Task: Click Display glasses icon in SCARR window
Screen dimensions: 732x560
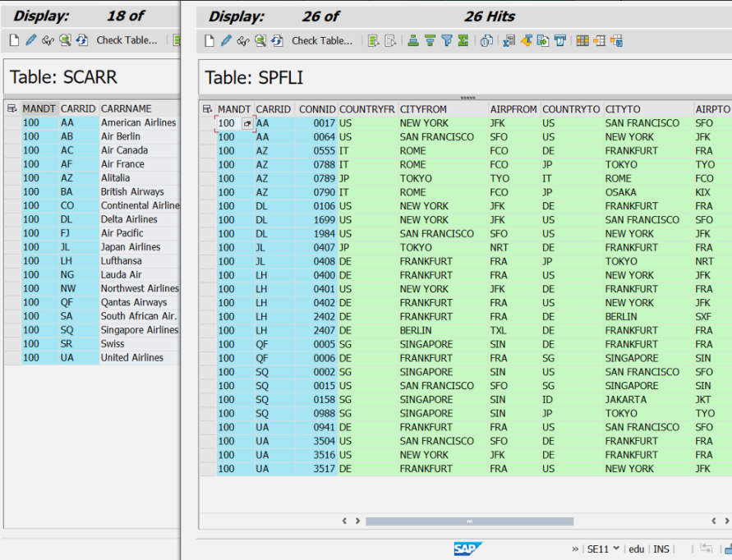Action: coord(48,40)
